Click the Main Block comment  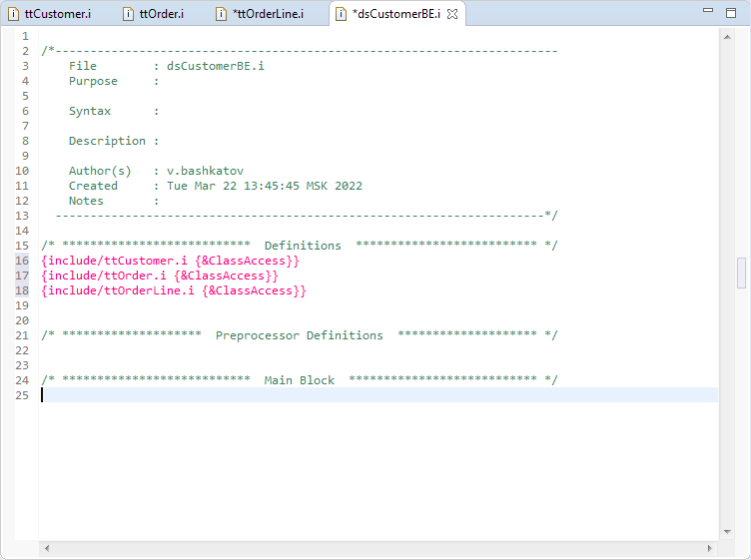[300, 380]
